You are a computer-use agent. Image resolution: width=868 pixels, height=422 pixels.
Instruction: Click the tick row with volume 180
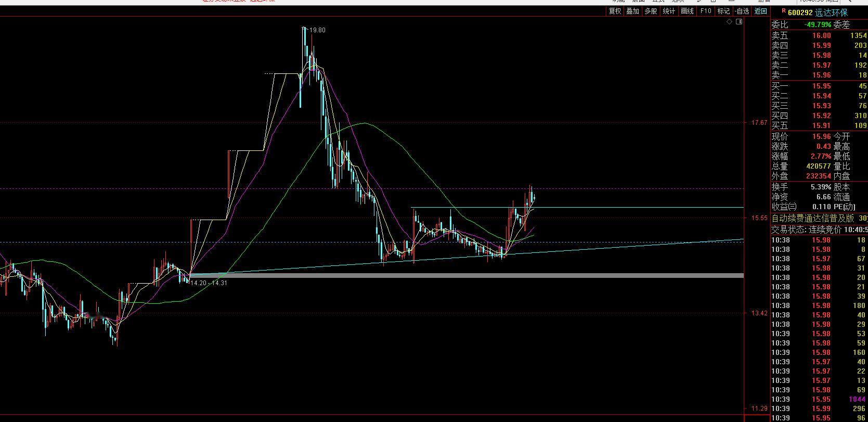[x=819, y=305]
